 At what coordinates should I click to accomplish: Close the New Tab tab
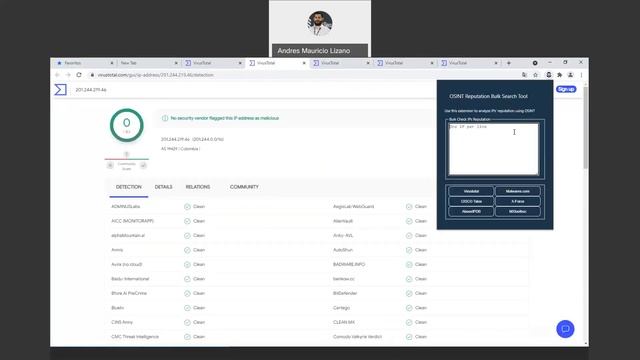pos(176,63)
